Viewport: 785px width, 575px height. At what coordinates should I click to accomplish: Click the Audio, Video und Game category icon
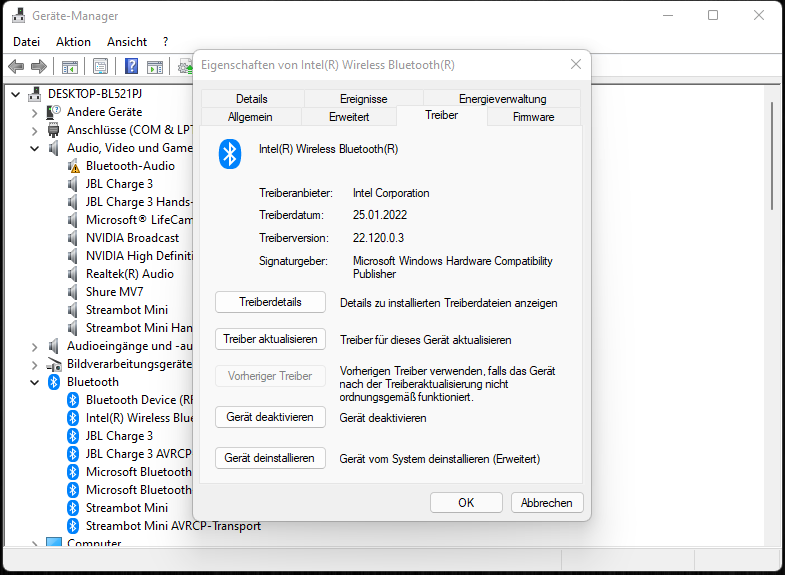(x=53, y=148)
